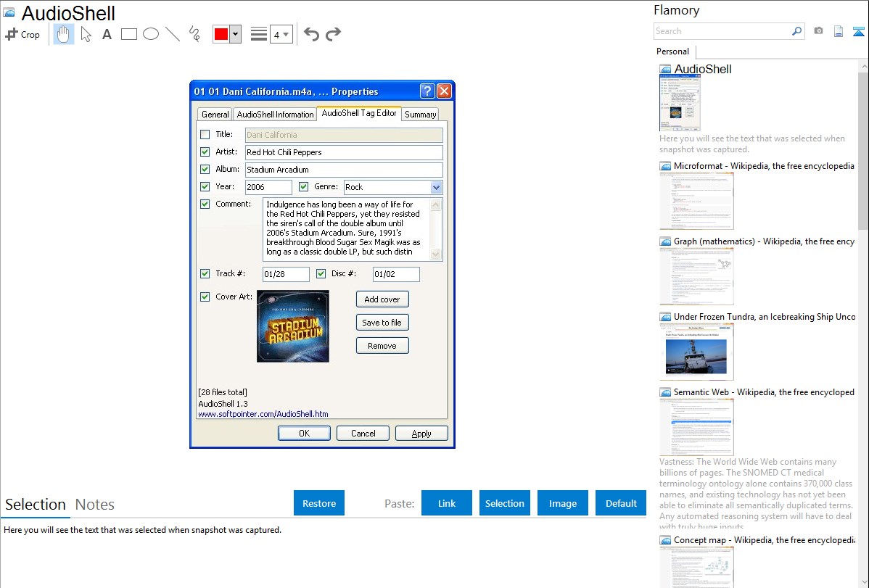The height and width of the screenshot is (588, 869).
Task: Open the softpointer.com AudioShell link
Action: [x=263, y=414]
